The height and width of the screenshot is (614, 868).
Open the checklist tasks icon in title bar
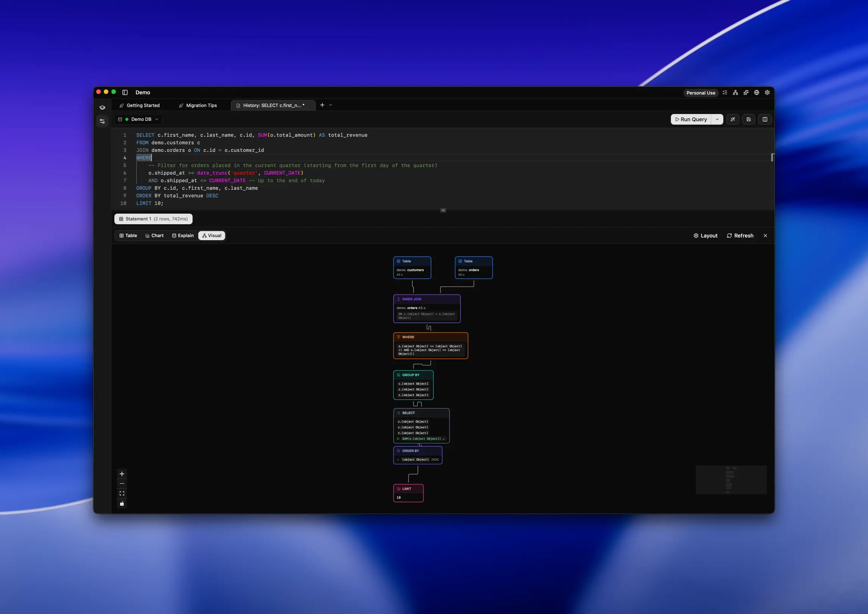click(x=724, y=92)
